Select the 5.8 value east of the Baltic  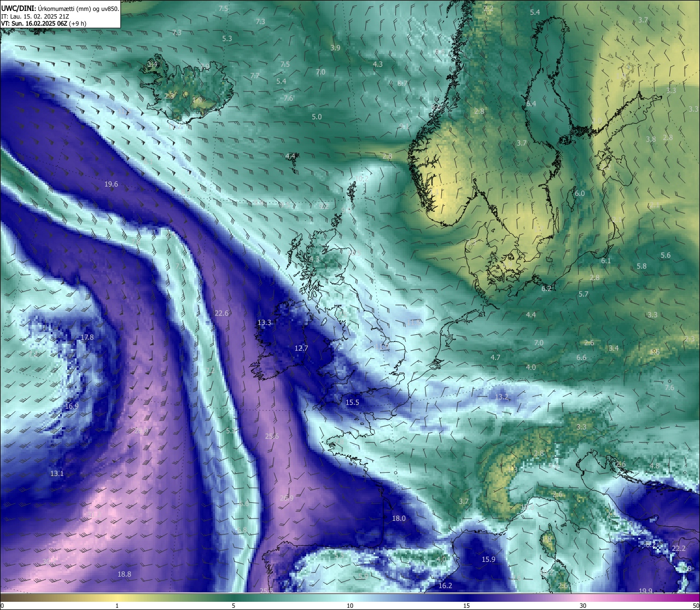pos(641,266)
